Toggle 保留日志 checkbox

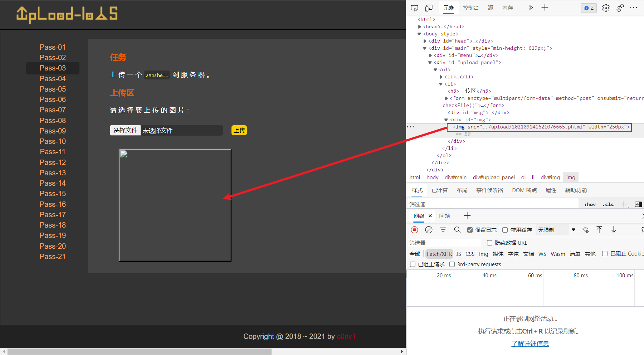click(x=470, y=230)
